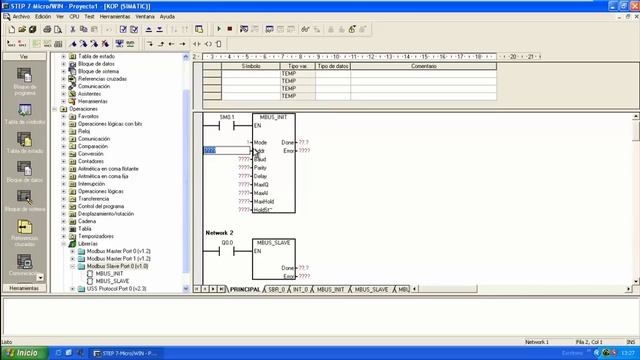Viewport: 640px width, 360px height.
Task: Click the Q0.0 contact in Network 2
Action: click(x=227, y=251)
